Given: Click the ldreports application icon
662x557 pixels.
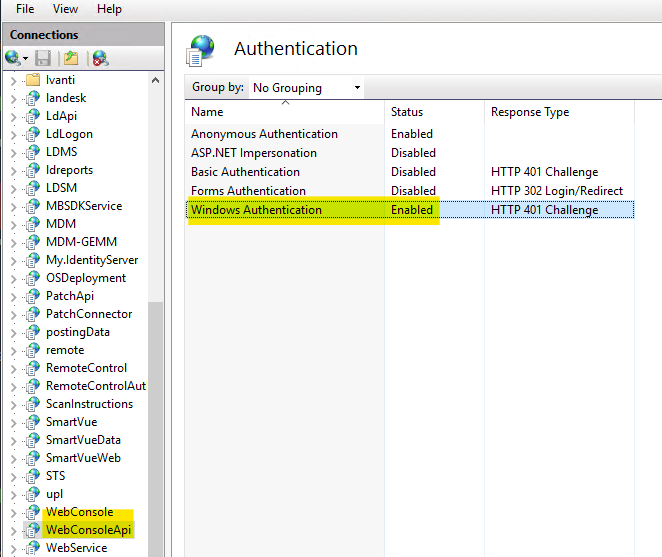Looking at the screenshot, I should (x=33, y=170).
